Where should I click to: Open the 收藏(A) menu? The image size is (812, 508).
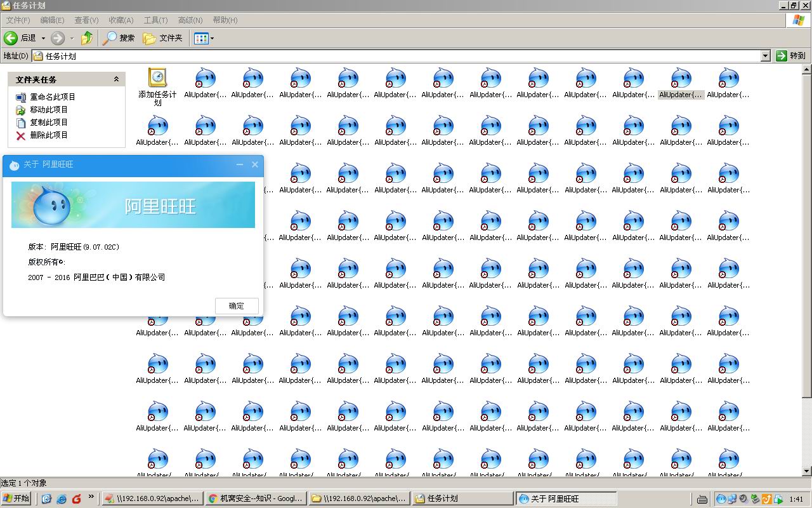coord(121,20)
